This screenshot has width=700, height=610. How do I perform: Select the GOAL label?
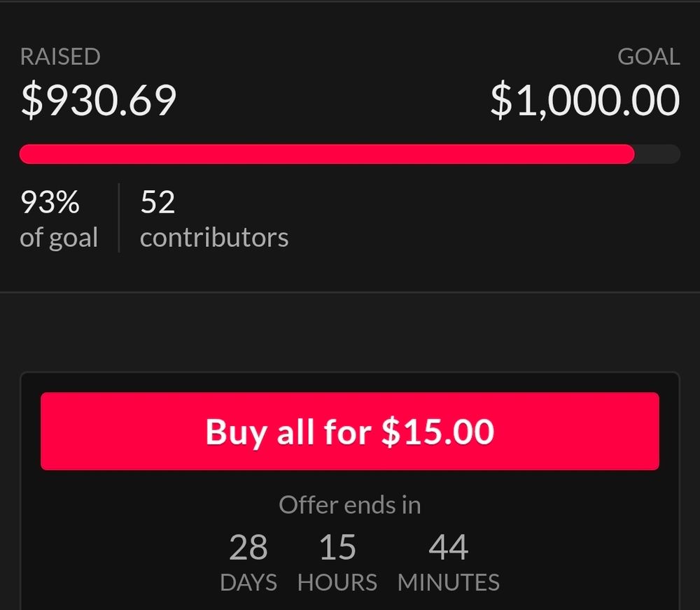point(648,57)
